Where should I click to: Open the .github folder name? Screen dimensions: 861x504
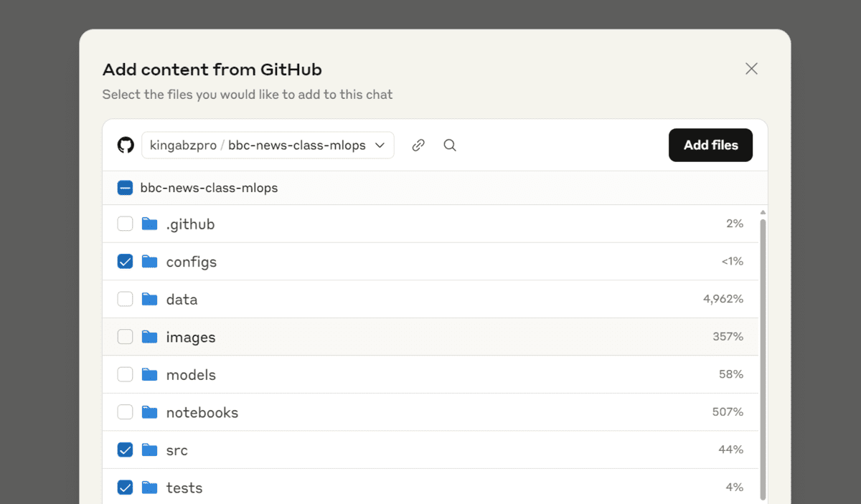(x=190, y=224)
